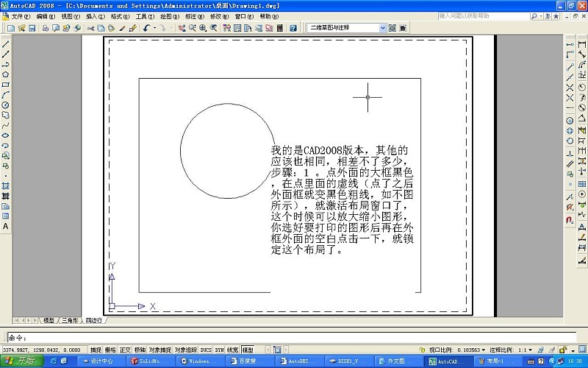Toggle DUCS in status bar
Image resolution: width=588 pixels, height=368 pixels.
(206, 350)
